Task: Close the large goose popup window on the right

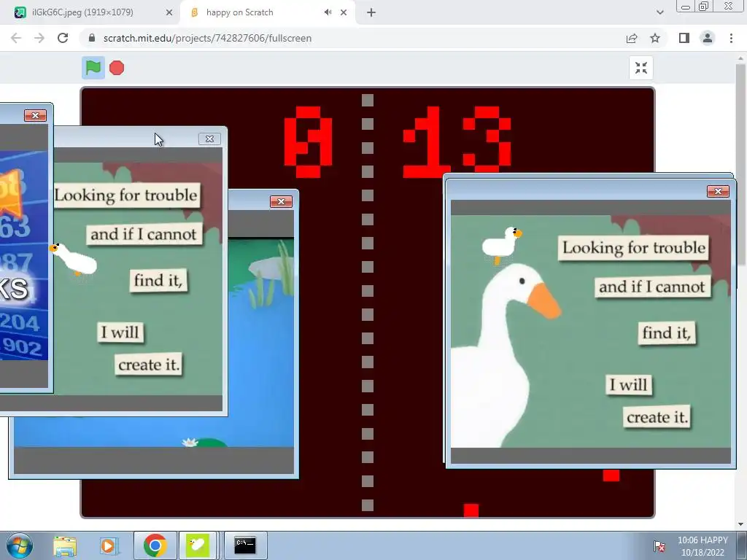Action: (718, 192)
